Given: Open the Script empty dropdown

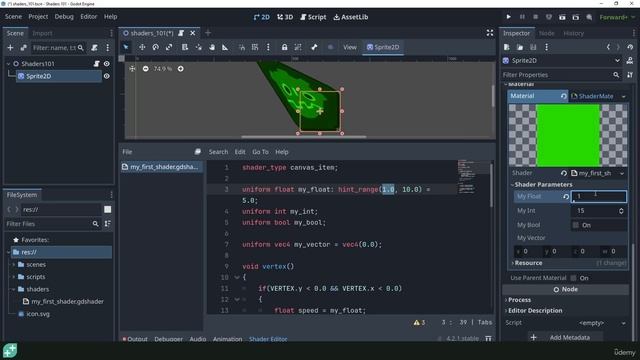Looking at the screenshot, I should pyautogui.click(x=623, y=323).
